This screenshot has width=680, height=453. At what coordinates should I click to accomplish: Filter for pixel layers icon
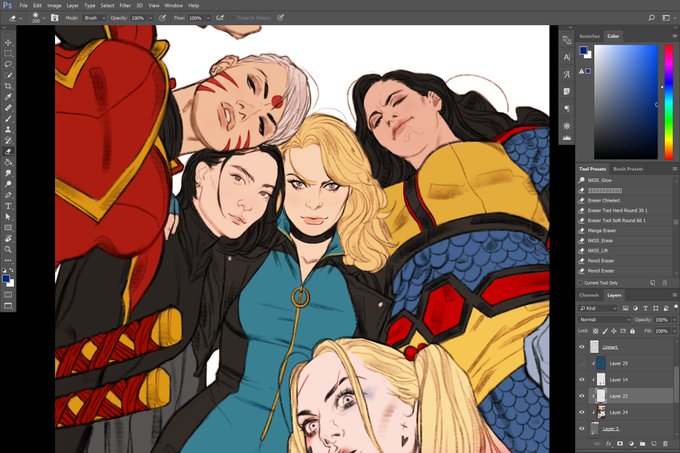(625, 308)
